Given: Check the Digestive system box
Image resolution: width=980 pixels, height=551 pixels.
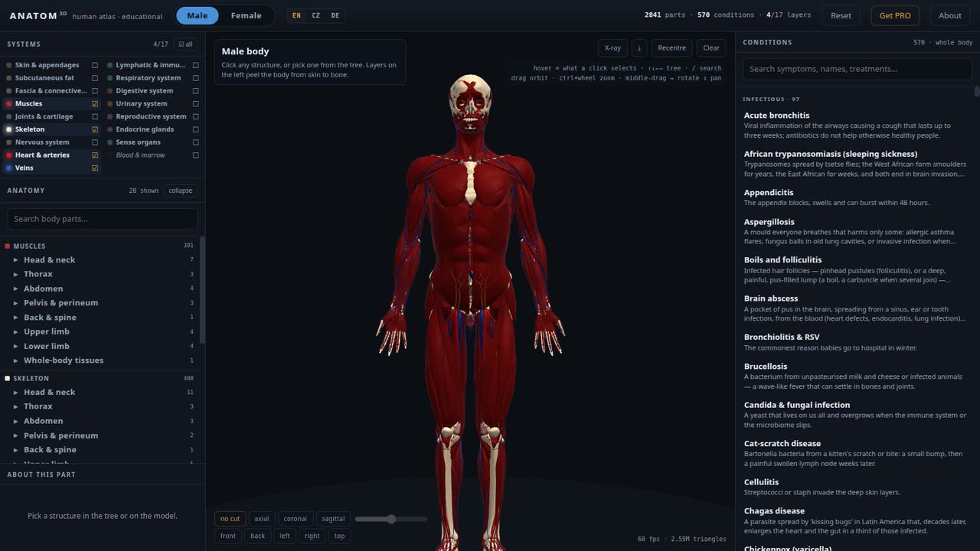Looking at the screenshot, I should click(196, 90).
